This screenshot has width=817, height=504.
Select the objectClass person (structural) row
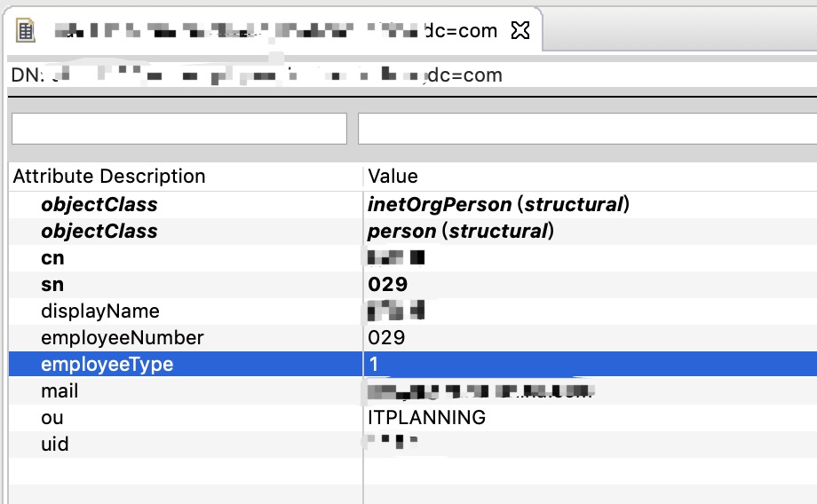pos(413,232)
